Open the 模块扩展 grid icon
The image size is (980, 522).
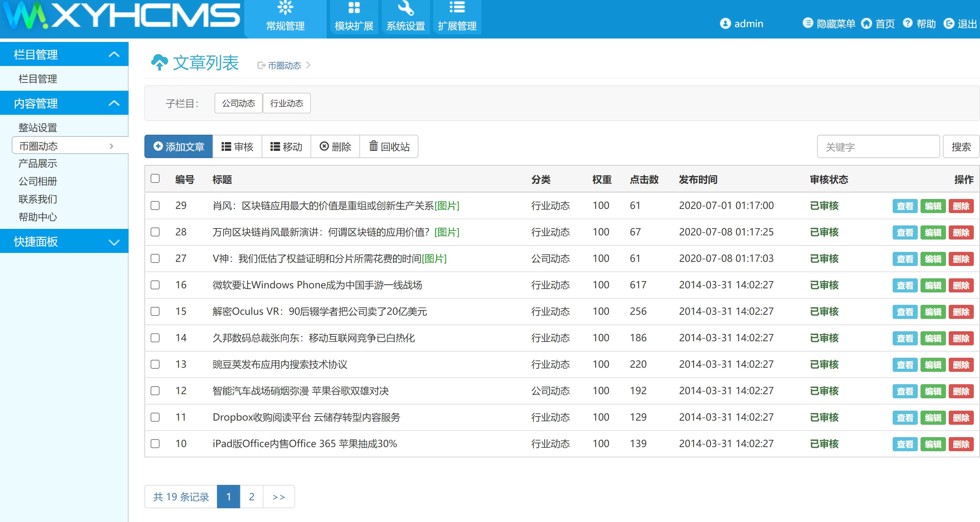(x=354, y=7)
